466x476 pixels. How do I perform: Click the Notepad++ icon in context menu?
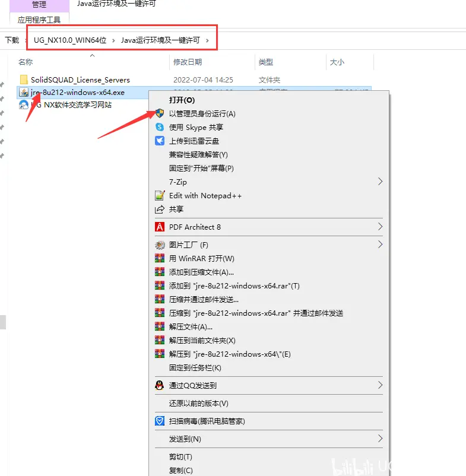point(160,195)
